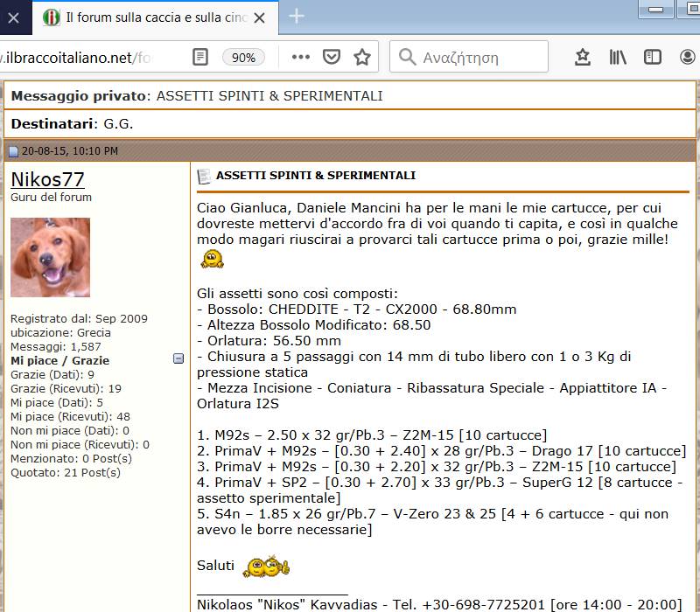The height and width of the screenshot is (612, 700).
Task: Click the post status icon beside date
Action: point(14,151)
